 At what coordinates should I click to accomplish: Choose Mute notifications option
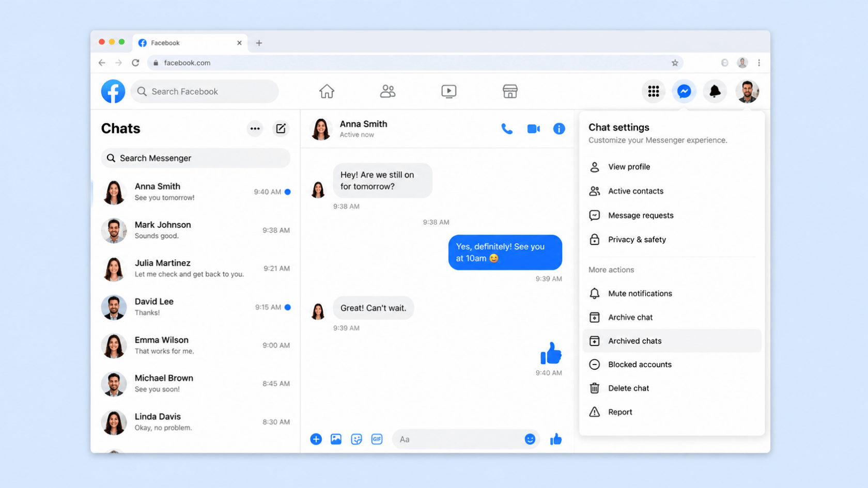tap(672, 293)
